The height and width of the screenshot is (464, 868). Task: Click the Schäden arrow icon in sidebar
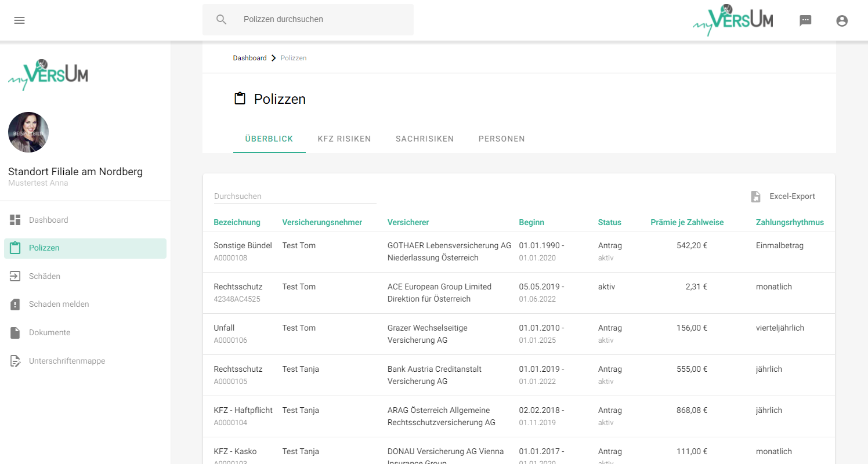[16, 276]
